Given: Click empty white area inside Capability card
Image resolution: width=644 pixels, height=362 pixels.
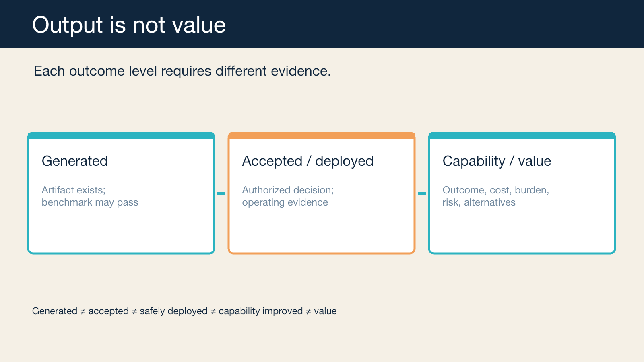Looking at the screenshot, I should coord(522,231).
